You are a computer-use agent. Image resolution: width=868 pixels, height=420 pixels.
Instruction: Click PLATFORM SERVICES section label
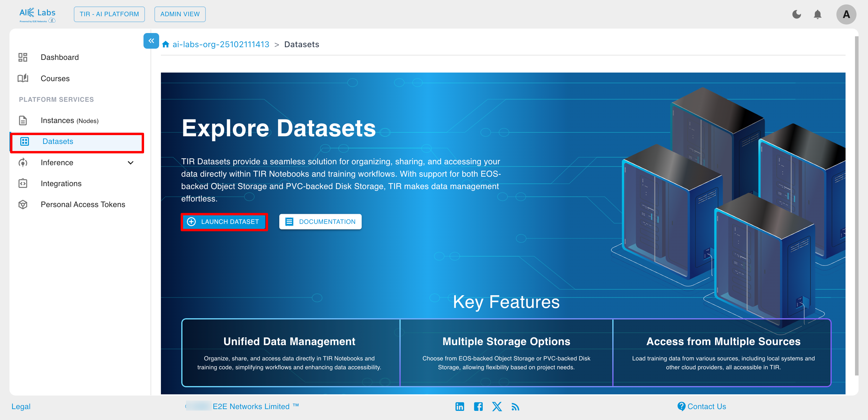56,100
